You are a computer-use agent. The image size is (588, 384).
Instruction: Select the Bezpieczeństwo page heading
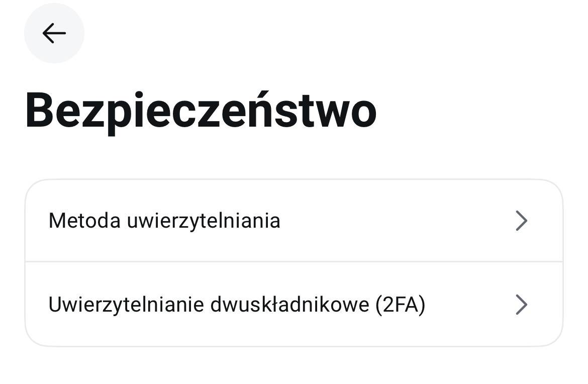click(x=201, y=112)
